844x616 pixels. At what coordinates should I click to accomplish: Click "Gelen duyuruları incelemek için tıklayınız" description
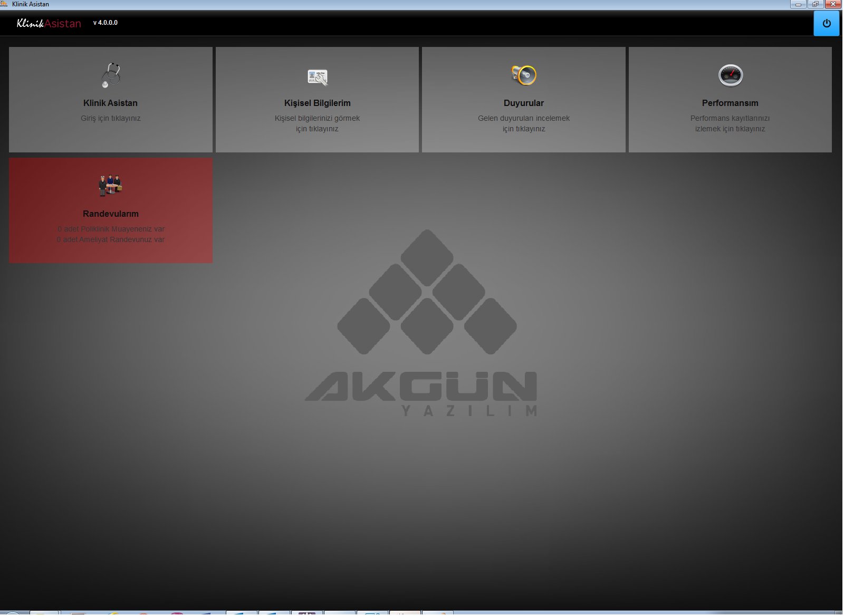pyautogui.click(x=524, y=123)
